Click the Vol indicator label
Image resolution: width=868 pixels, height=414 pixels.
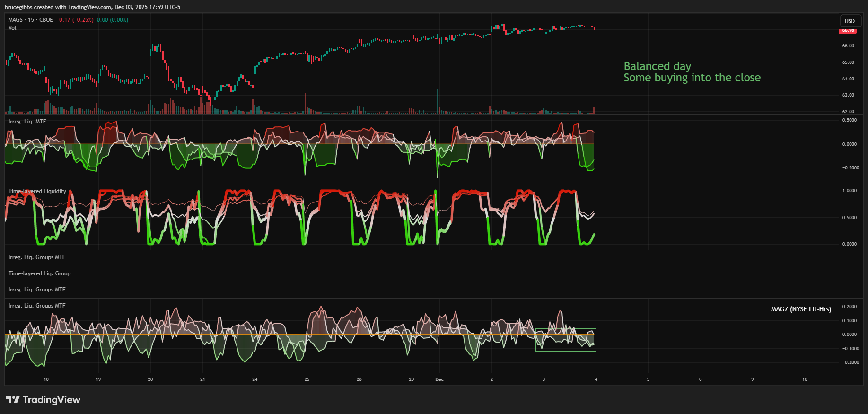[12, 28]
